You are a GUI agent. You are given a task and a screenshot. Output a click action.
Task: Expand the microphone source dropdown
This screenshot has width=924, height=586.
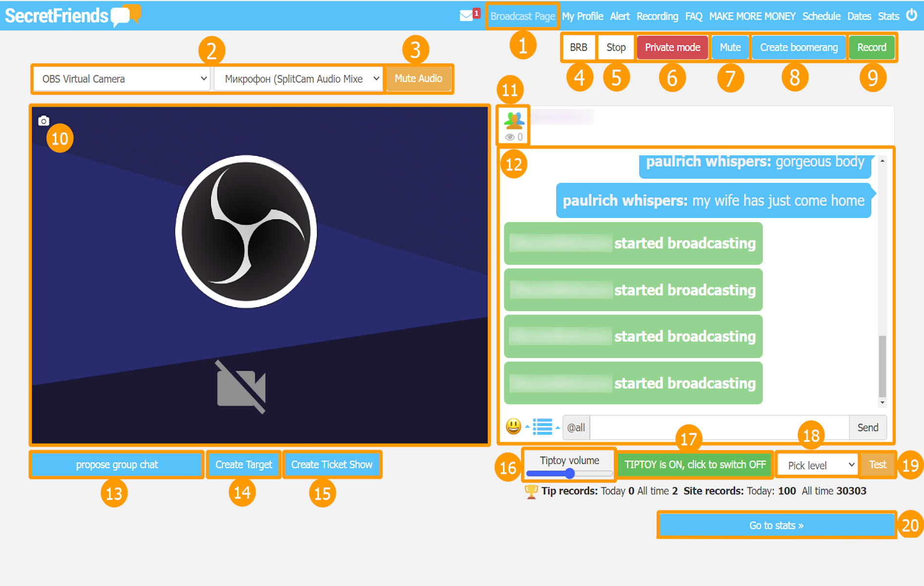(x=299, y=79)
